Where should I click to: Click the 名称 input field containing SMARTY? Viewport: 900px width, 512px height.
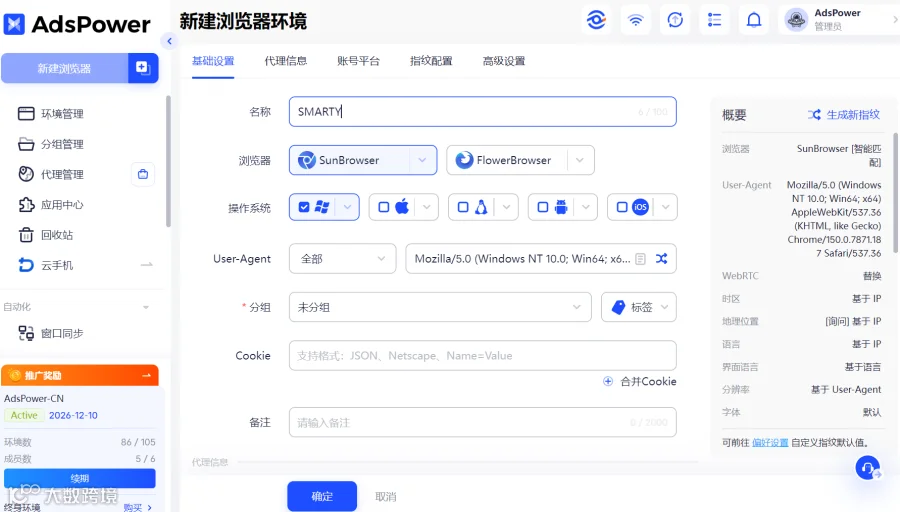[483, 111]
